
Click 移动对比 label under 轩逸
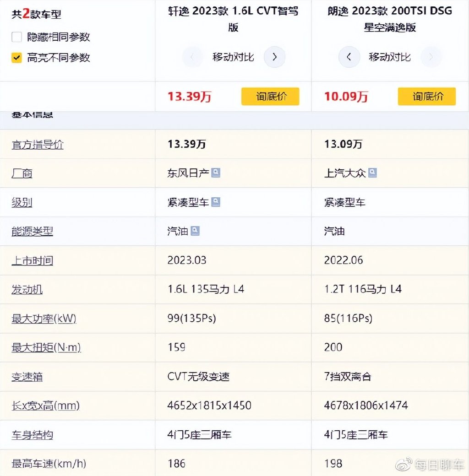point(233,57)
